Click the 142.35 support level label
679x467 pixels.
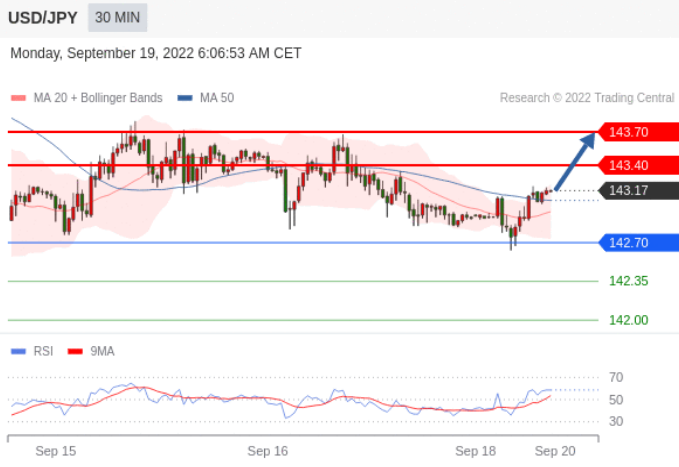pyautogui.click(x=628, y=281)
